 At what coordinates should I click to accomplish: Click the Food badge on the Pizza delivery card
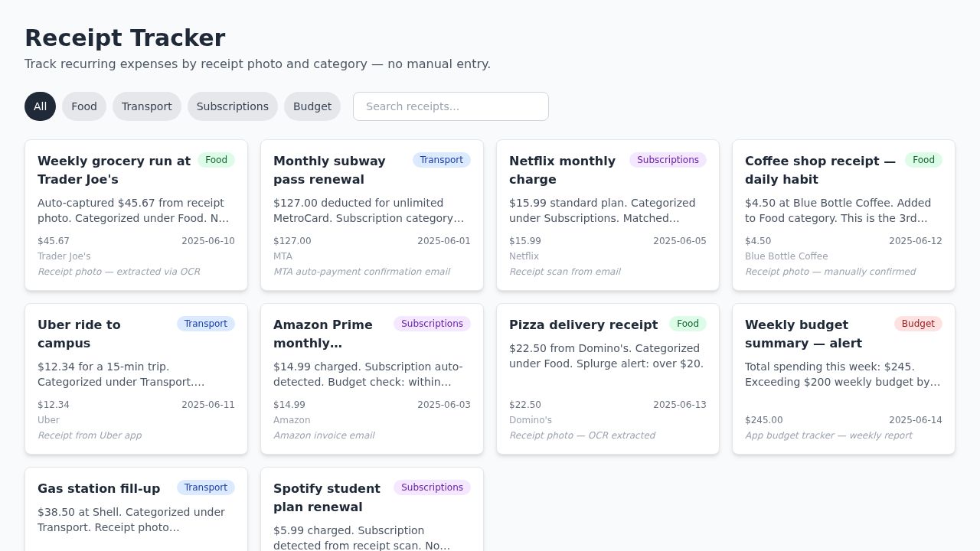tap(688, 324)
